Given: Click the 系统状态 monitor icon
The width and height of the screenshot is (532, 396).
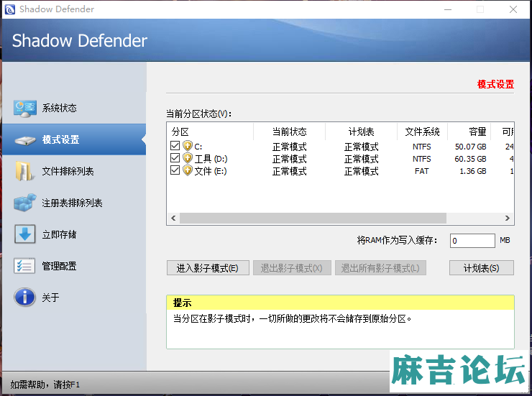Looking at the screenshot, I should click(24, 109).
